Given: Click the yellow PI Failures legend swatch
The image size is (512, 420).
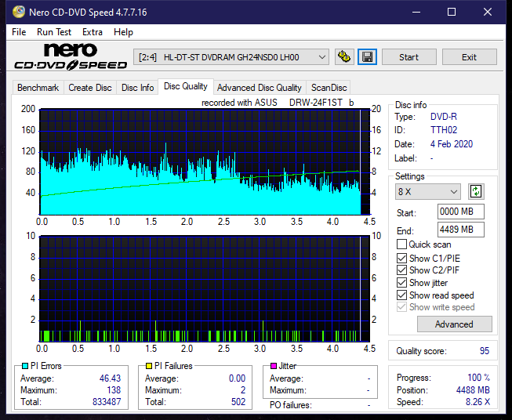Looking at the screenshot, I should pos(149,366).
